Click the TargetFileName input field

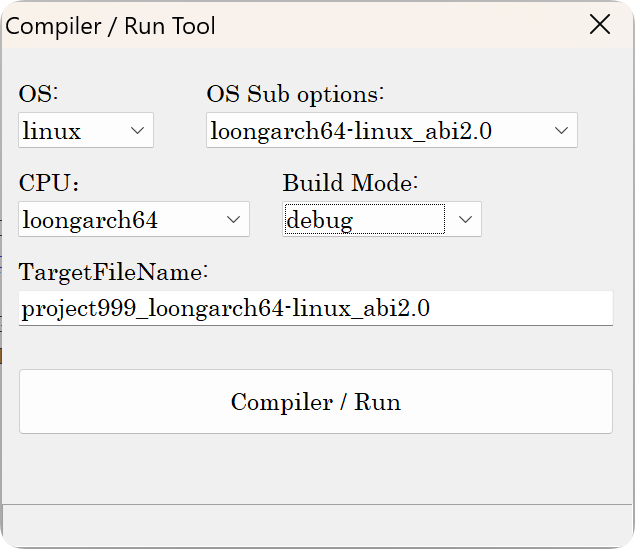point(315,308)
